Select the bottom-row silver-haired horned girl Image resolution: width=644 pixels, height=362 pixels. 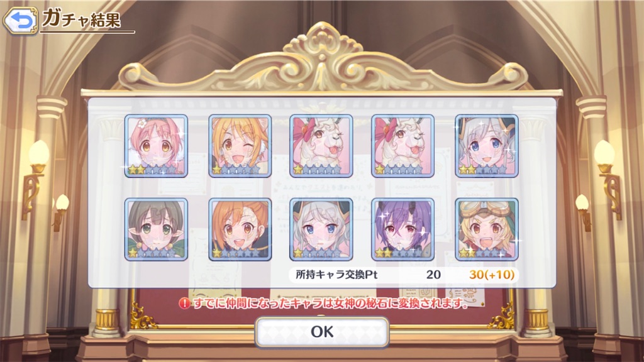pos(321,229)
